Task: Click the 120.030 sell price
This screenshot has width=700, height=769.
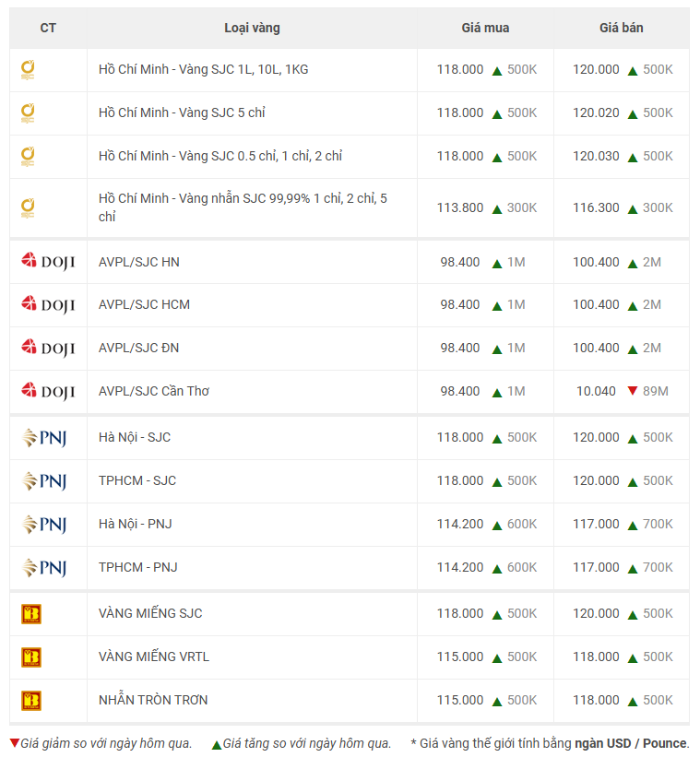Action: coord(596,156)
